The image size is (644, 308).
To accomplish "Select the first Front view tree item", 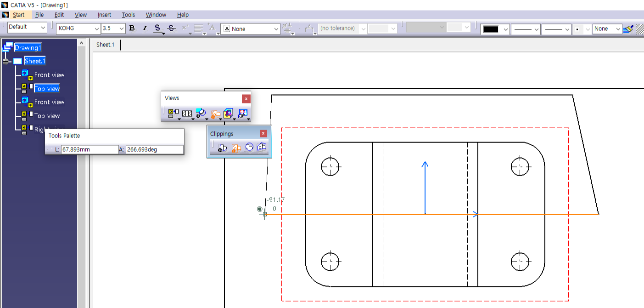I will [49, 75].
